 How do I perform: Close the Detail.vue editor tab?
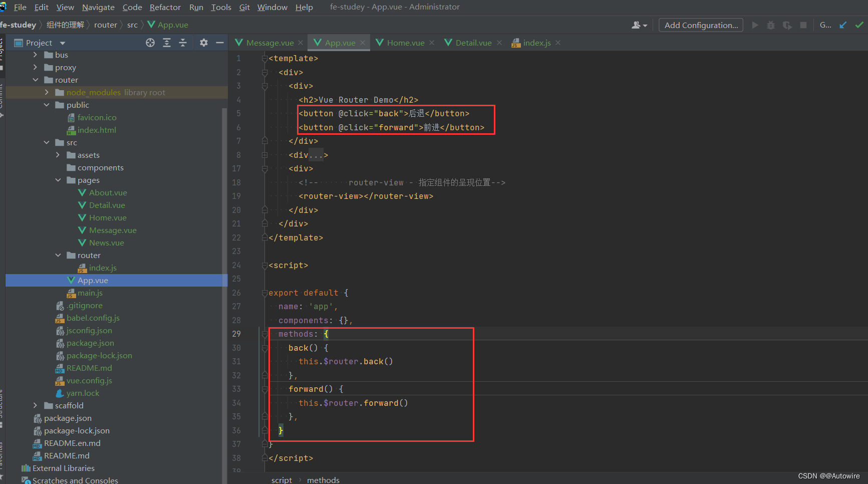[499, 43]
